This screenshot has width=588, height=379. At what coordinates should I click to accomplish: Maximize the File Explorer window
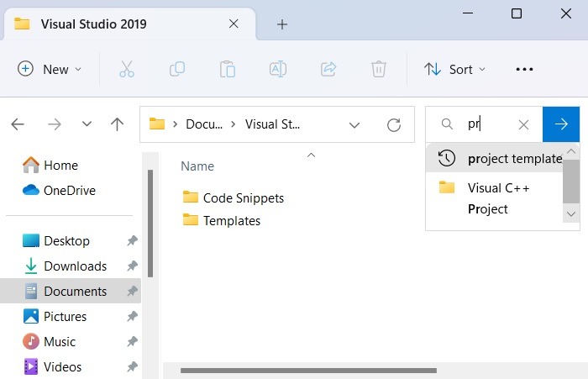tap(517, 13)
